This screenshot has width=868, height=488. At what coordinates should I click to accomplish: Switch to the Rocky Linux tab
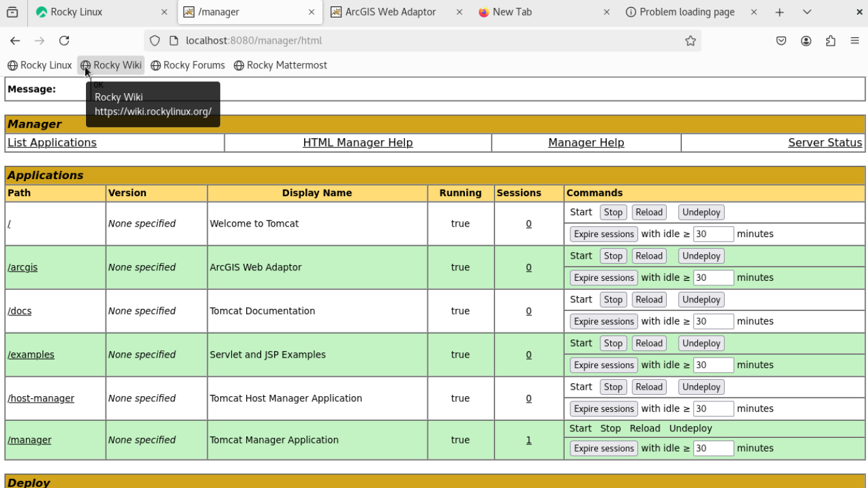(x=102, y=12)
